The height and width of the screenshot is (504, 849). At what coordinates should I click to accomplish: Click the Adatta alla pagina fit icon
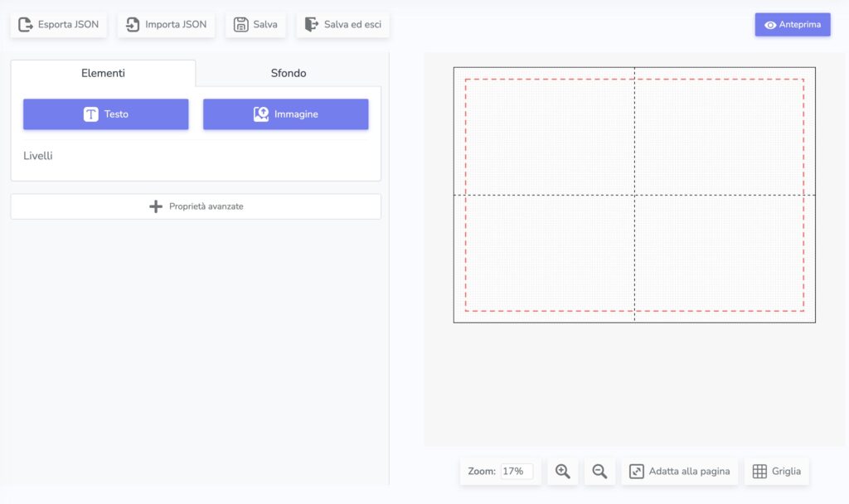pyautogui.click(x=637, y=472)
